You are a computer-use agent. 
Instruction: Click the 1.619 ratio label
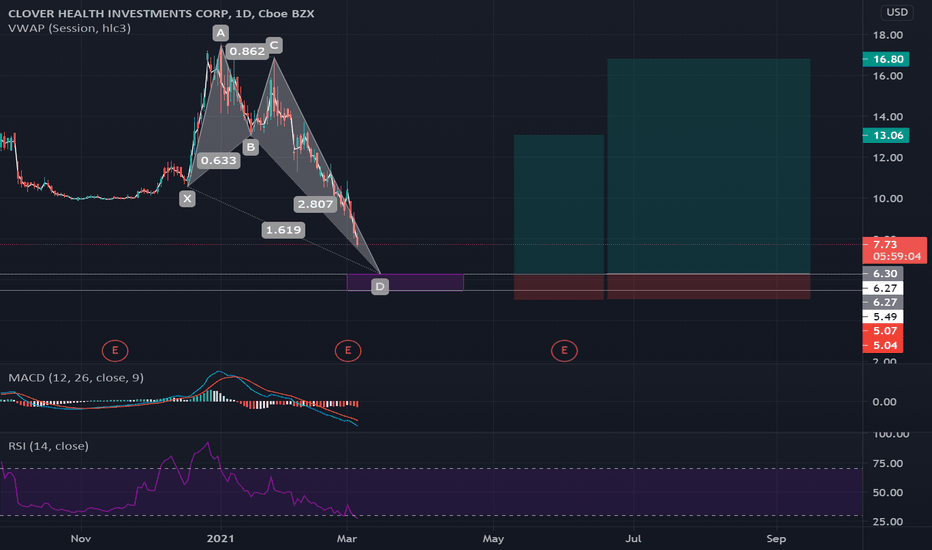pyautogui.click(x=283, y=230)
